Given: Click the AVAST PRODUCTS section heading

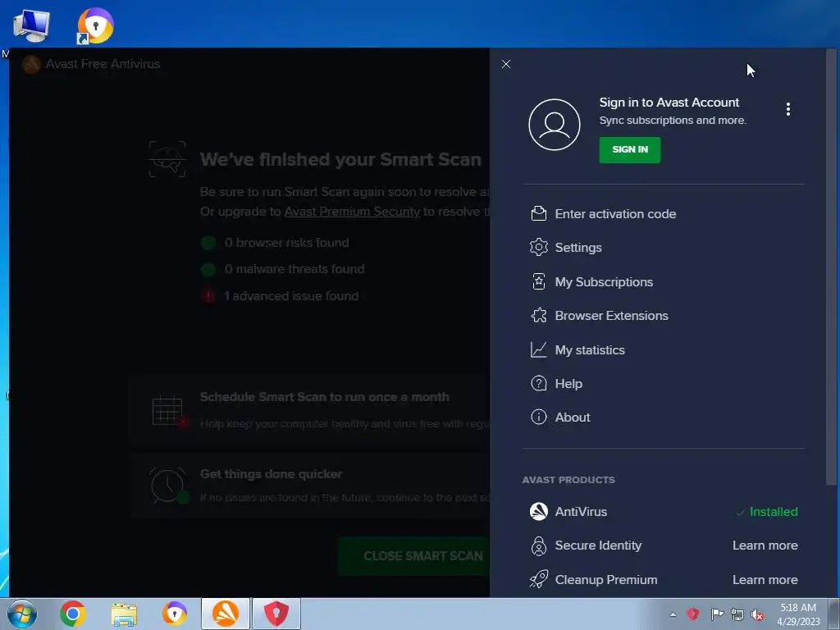Looking at the screenshot, I should [x=568, y=479].
